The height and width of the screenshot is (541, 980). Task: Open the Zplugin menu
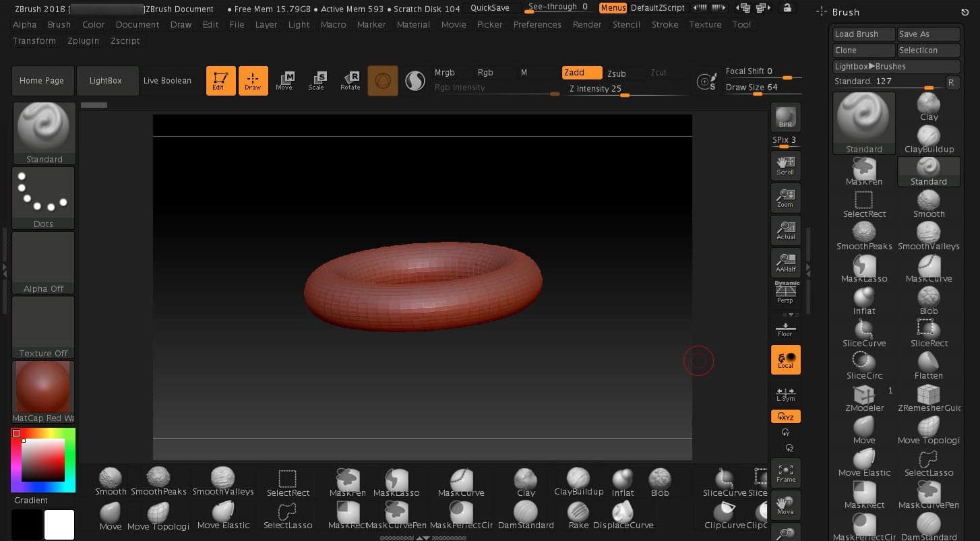[x=84, y=40]
